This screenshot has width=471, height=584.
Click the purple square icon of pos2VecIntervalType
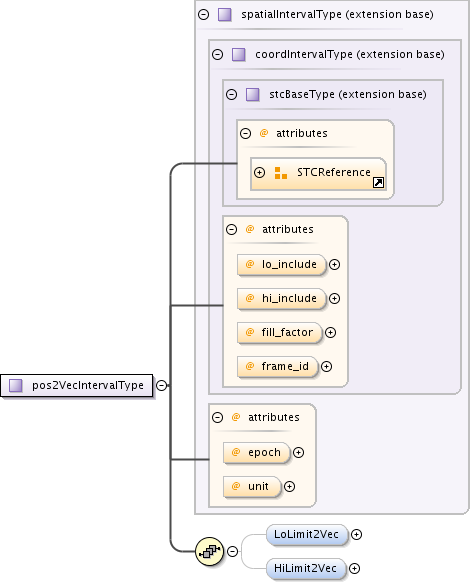[16, 385]
